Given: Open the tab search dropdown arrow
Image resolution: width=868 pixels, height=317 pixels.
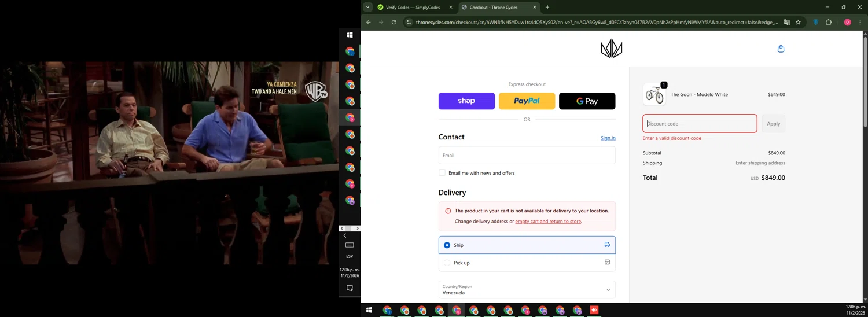Looking at the screenshot, I should pos(367,7).
